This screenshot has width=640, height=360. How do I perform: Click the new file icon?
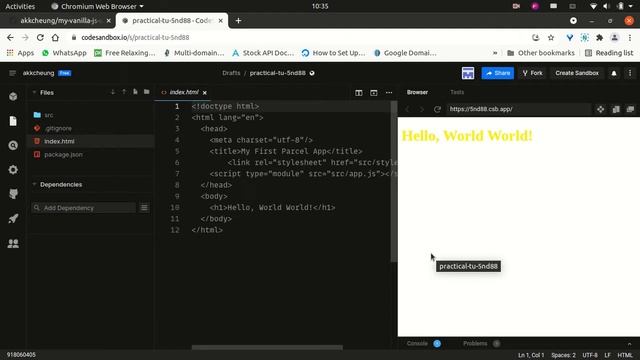click(135, 92)
